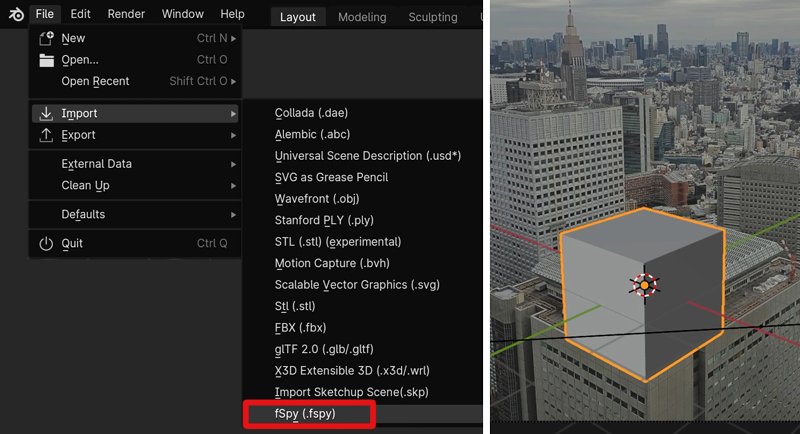
Task: Import Motion Capture (.bvh) file
Action: (332, 263)
